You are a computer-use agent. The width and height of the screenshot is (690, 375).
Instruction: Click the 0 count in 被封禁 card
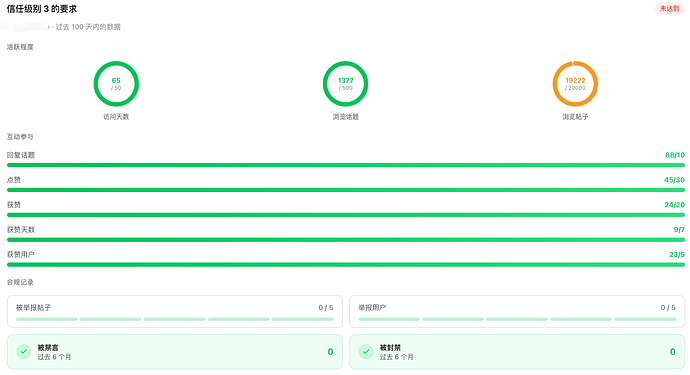point(672,352)
